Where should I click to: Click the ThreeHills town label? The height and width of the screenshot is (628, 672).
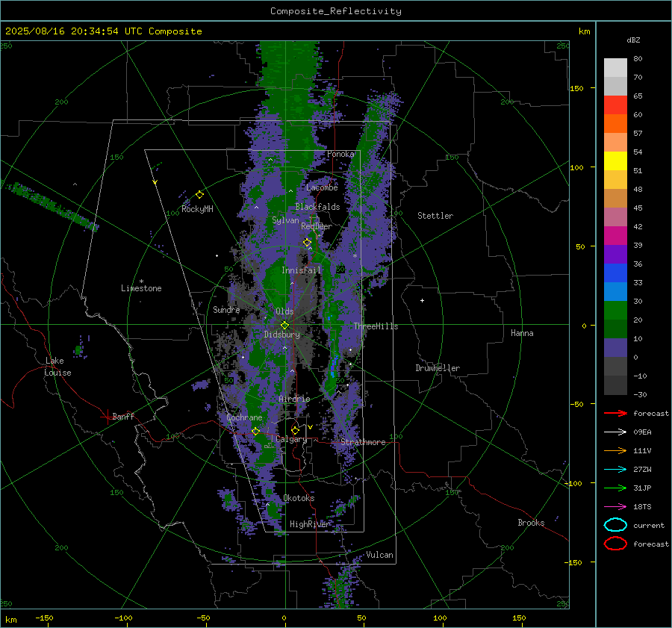[376, 326]
